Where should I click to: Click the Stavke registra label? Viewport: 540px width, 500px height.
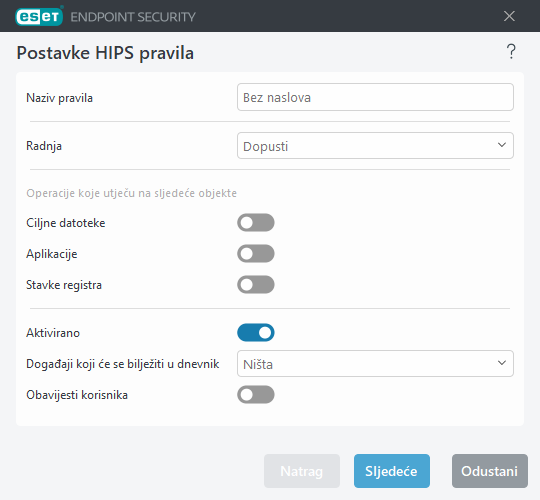tap(64, 285)
